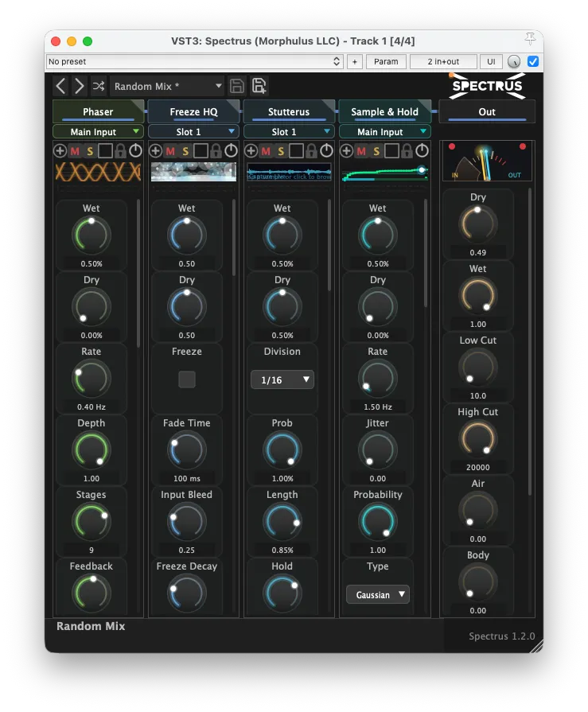Open the Division 1/16 dropdown
This screenshot has height=712, width=588.
tap(282, 379)
